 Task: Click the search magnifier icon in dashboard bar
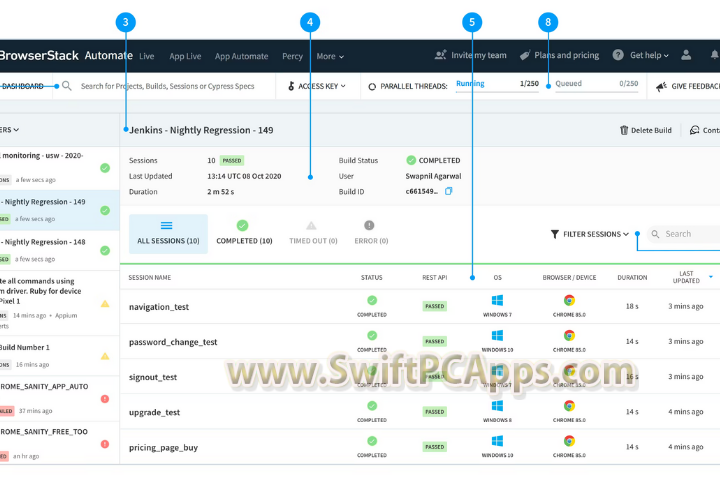pyautogui.click(x=67, y=86)
